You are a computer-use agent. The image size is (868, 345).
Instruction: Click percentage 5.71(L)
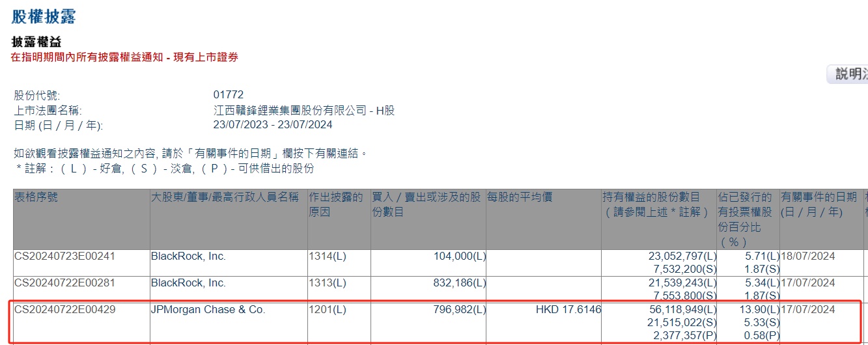click(762, 256)
